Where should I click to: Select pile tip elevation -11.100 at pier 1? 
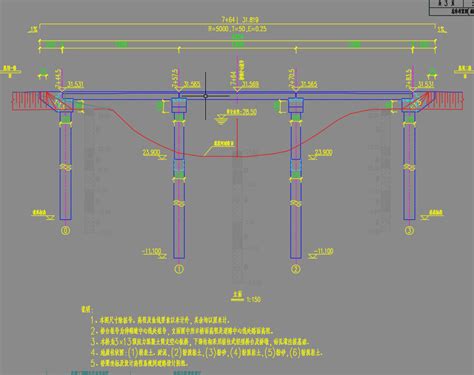[x=152, y=251]
